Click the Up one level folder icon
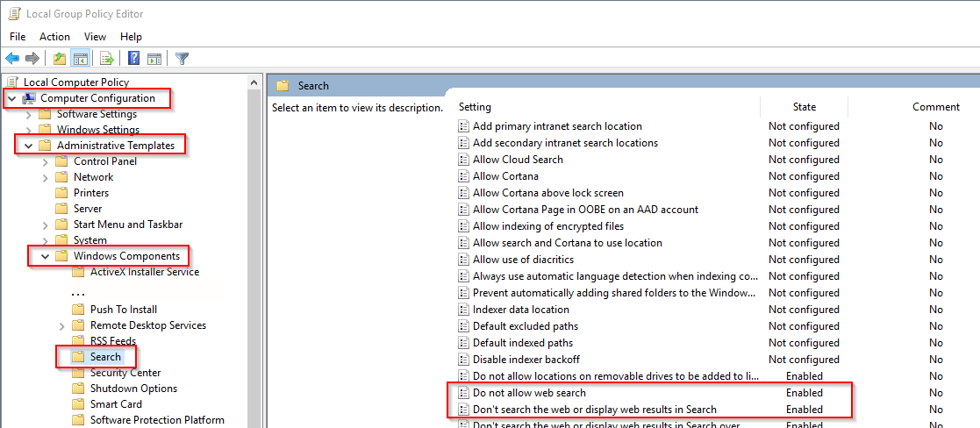This screenshot has height=428, width=980. (60, 59)
